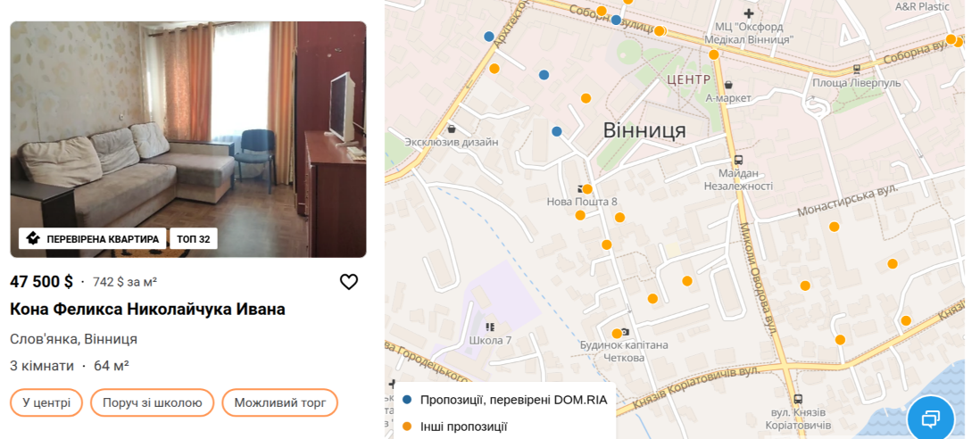Select Школа 7 icon on map

[x=490, y=327]
